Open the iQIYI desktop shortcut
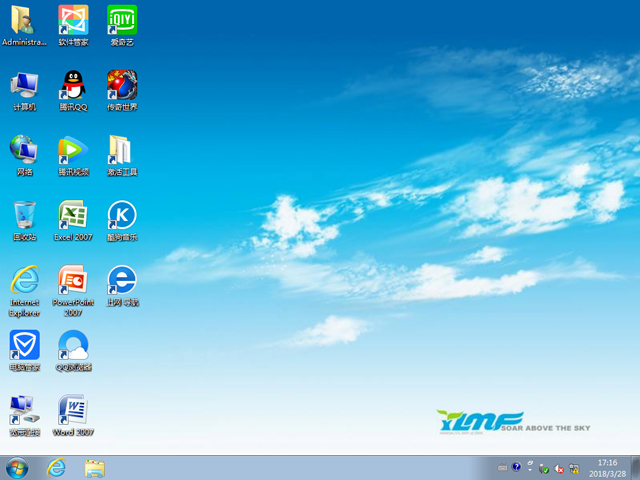This screenshot has height=480, width=640. [x=121, y=20]
